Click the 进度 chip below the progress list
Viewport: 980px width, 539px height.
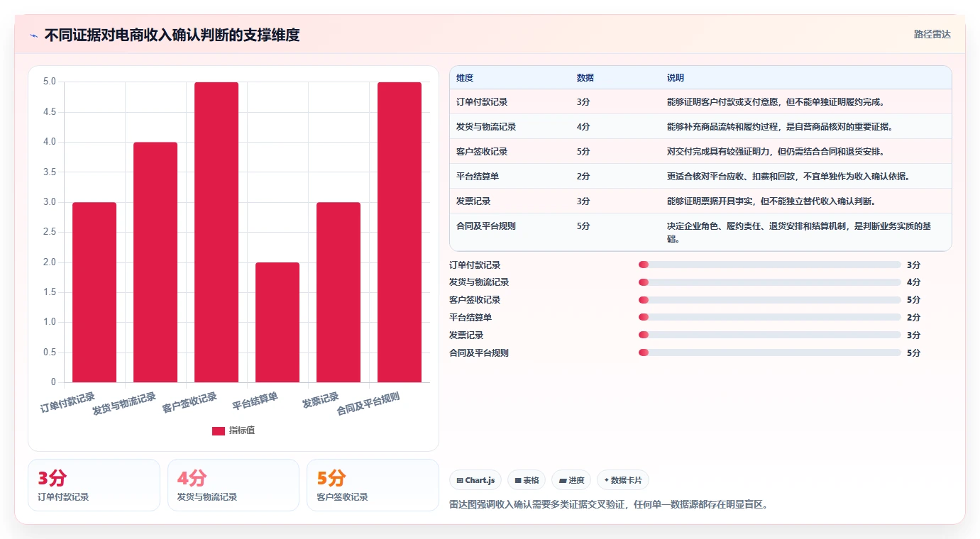click(x=571, y=480)
